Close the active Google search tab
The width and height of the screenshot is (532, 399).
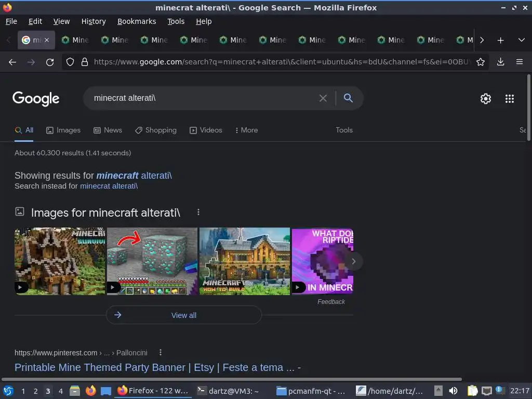coord(47,40)
